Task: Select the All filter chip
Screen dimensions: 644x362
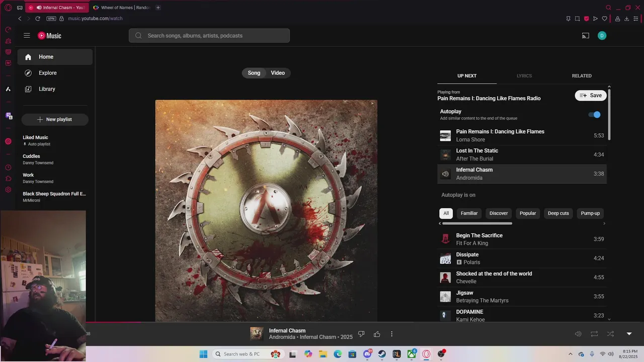Action: [x=446, y=213]
